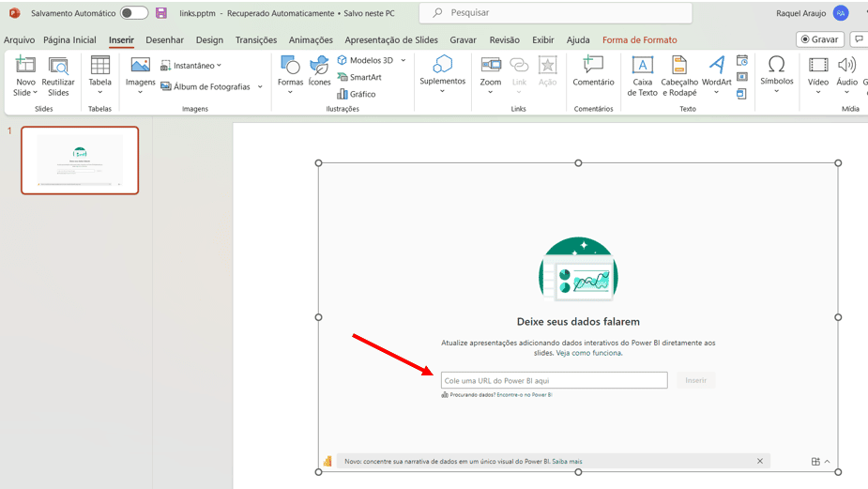Open the Transições tab
This screenshot has height=489, width=868.
tap(256, 39)
